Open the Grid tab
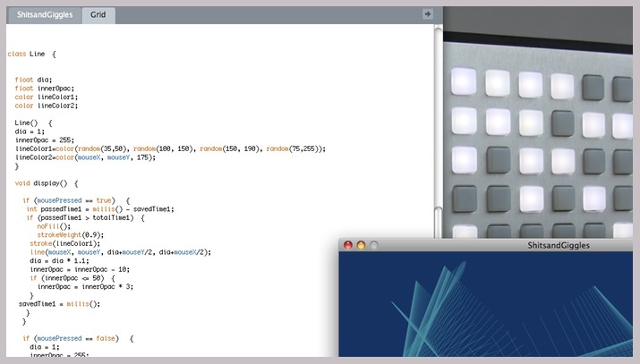Screen dimensions: 640x364 [100, 14]
